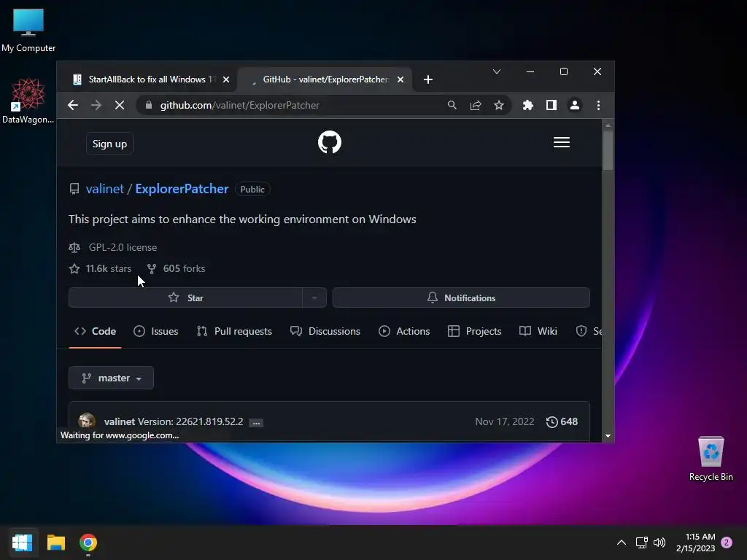Open the Issues tab
747x560 pixels.
[156, 332]
